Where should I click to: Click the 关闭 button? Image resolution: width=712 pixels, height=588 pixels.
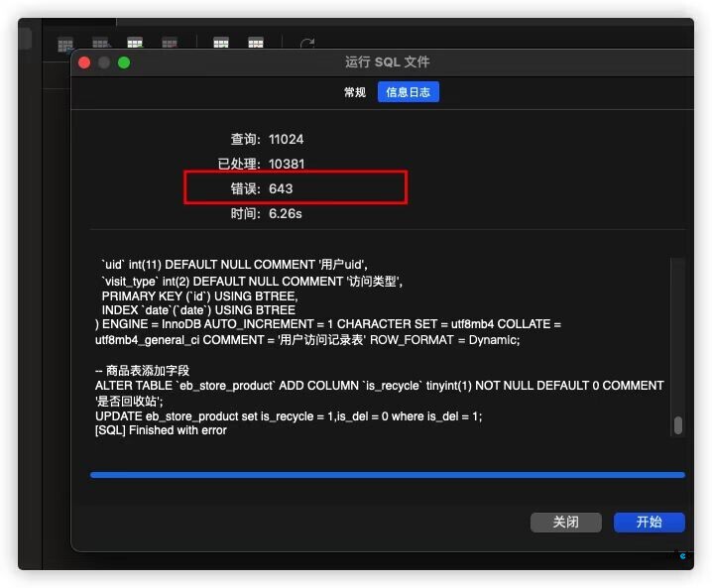coord(565,522)
